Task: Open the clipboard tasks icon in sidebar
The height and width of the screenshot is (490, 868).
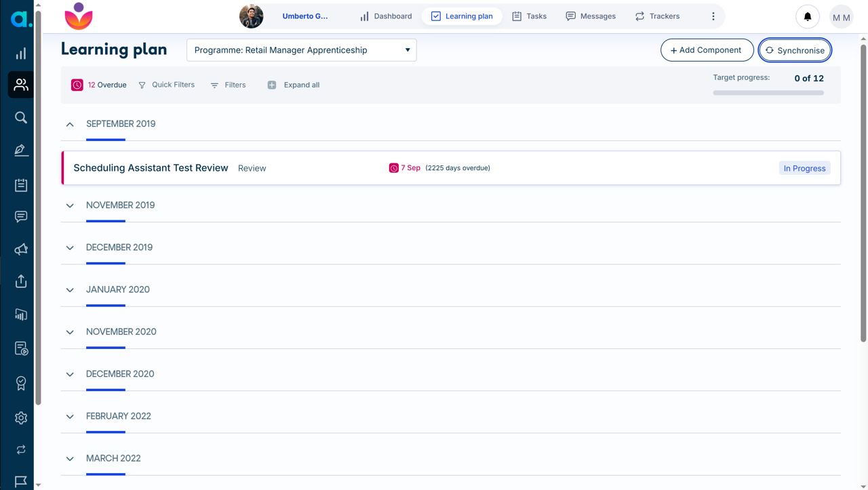Action: (21, 184)
